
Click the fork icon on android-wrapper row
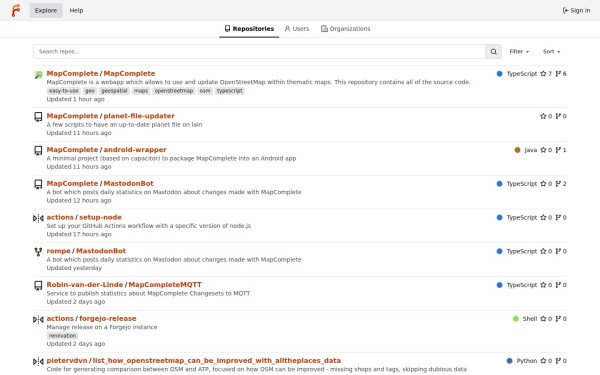(558, 150)
